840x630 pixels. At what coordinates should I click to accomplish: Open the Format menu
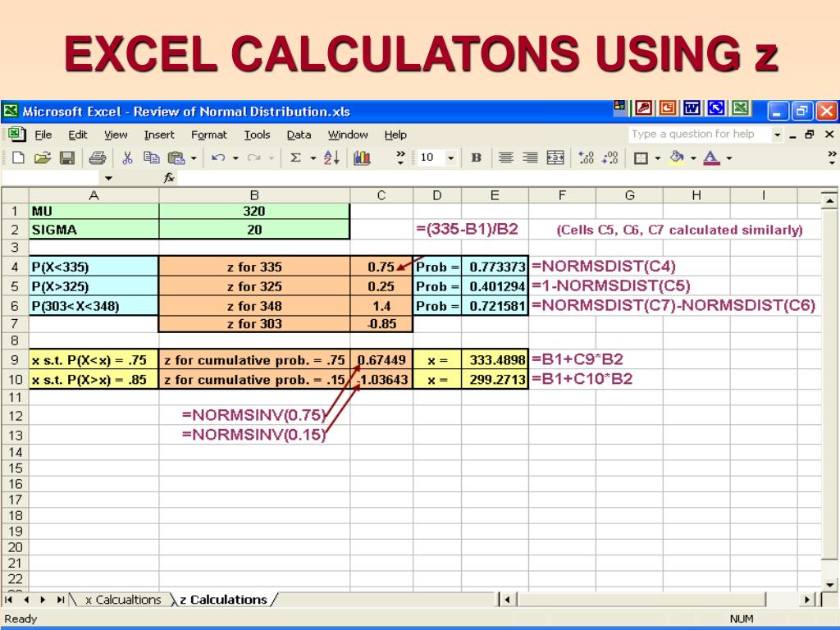(x=209, y=135)
